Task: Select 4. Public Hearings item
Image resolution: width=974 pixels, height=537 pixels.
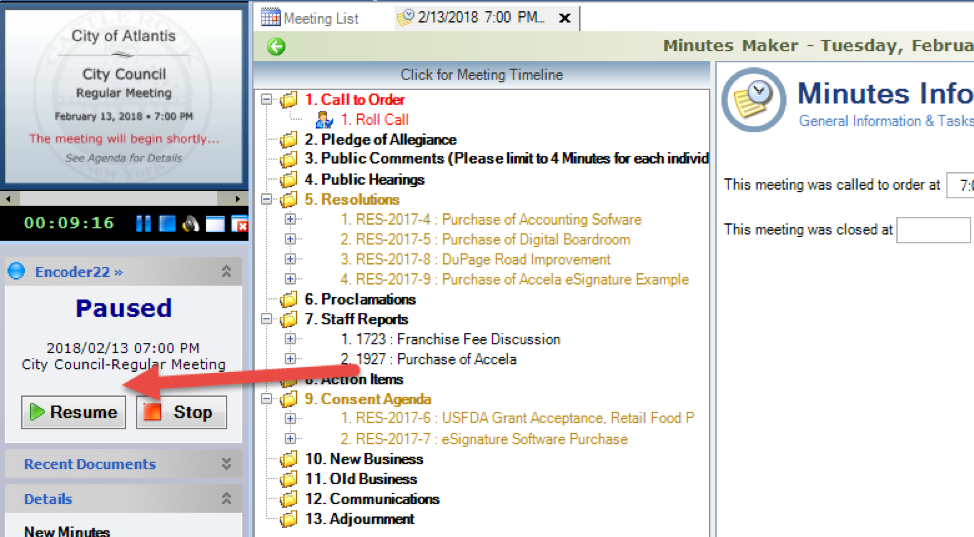Action: tap(365, 180)
